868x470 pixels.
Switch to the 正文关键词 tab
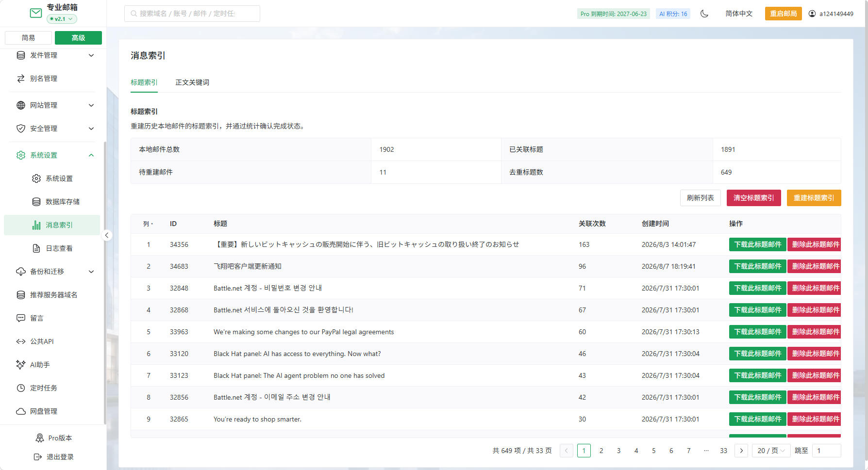click(x=192, y=82)
